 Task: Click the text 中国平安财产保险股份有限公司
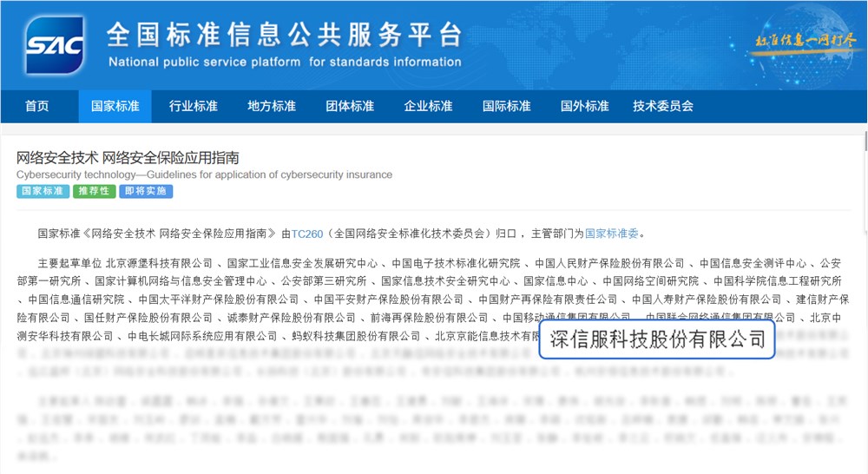click(389, 300)
